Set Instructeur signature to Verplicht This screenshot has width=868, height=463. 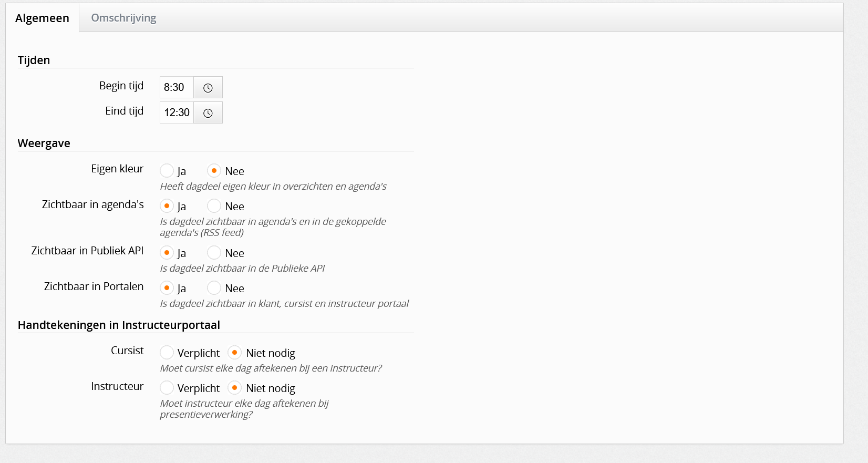[167, 388]
